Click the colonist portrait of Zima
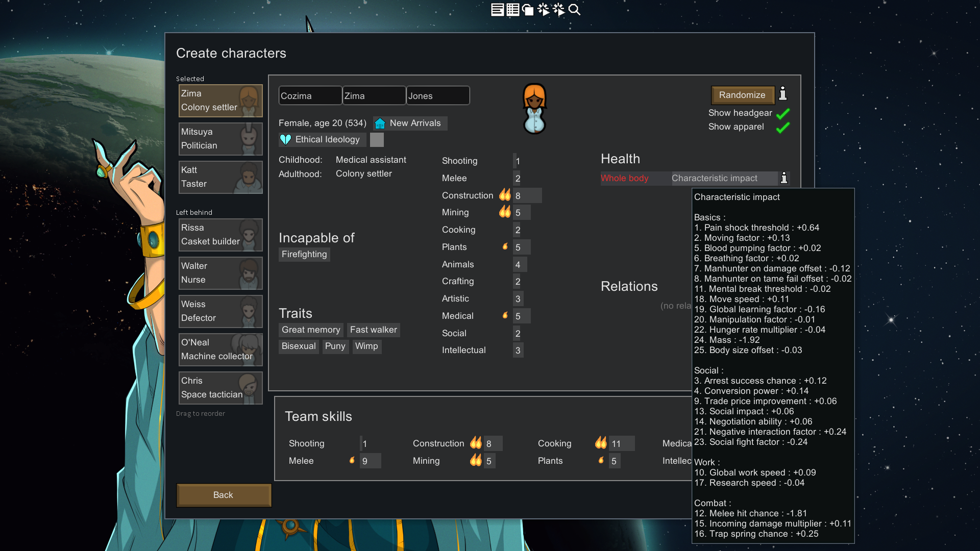Viewport: 980px width, 551px height. (534, 109)
